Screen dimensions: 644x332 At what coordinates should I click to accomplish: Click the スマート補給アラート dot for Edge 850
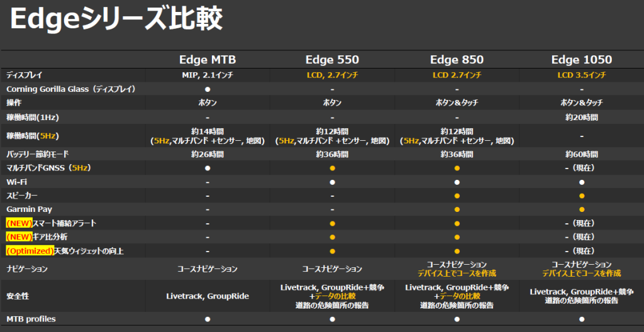457,223
